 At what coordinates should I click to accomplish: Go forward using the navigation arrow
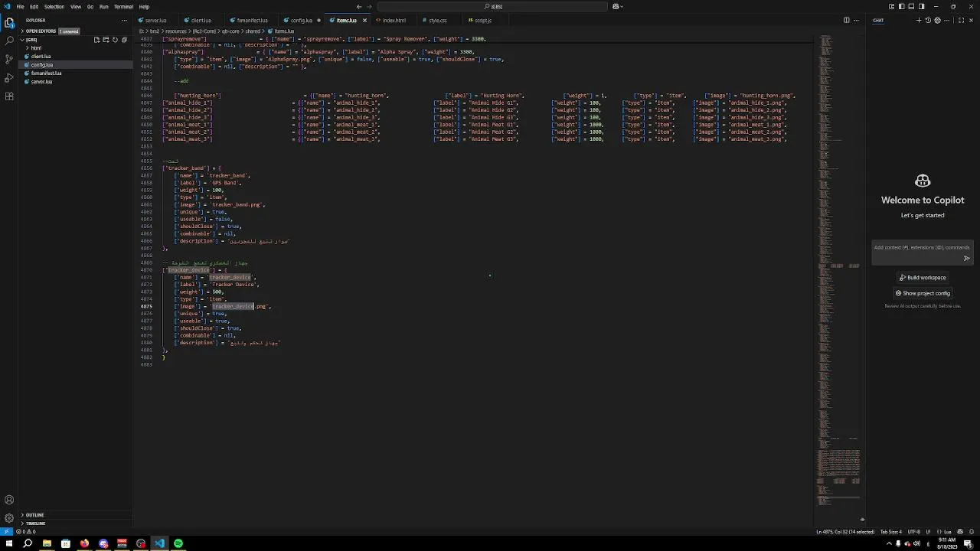370,6
